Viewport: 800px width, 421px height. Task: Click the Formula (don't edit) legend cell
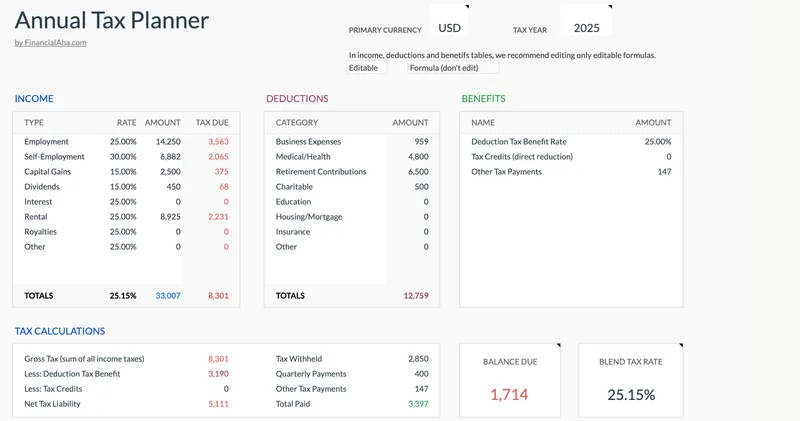coord(453,68)
